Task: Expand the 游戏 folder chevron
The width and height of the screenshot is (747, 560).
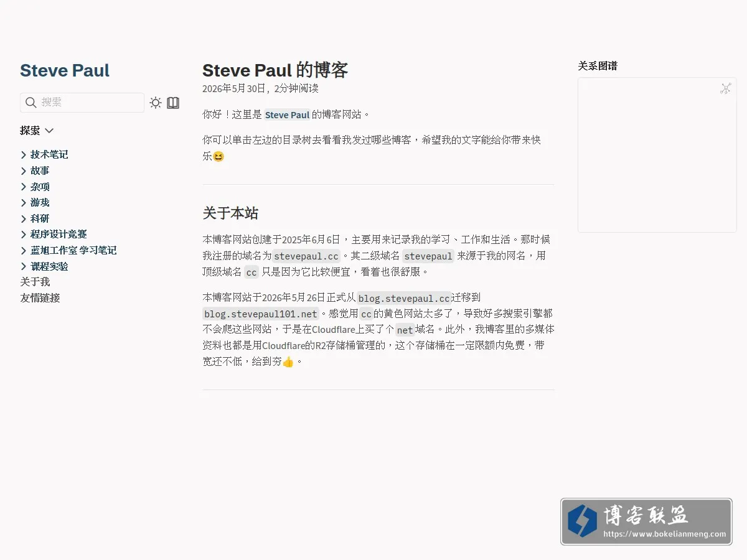Action: pyautogui.click(x=24, y=203)
